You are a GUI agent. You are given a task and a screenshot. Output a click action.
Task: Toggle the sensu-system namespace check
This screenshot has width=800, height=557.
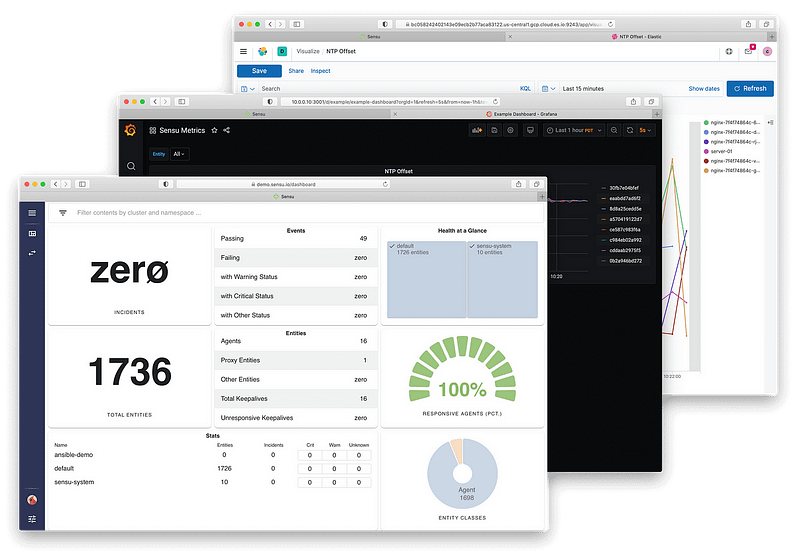(x=472, y=246)
